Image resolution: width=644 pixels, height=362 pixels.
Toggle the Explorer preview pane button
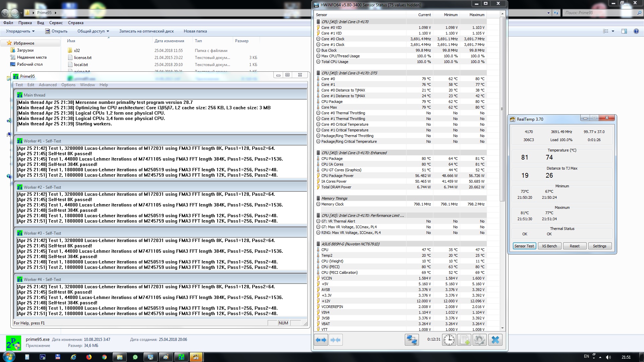click(624, 31)
